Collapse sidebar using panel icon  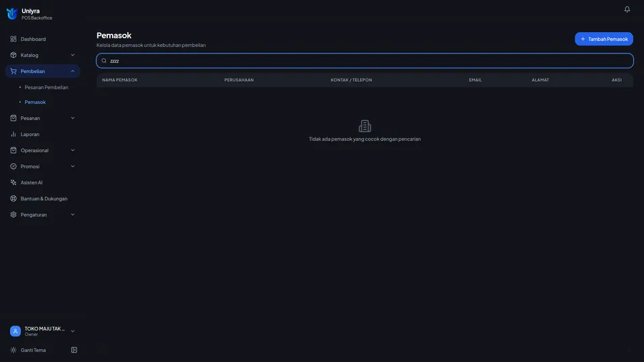(x=74, y=350)
